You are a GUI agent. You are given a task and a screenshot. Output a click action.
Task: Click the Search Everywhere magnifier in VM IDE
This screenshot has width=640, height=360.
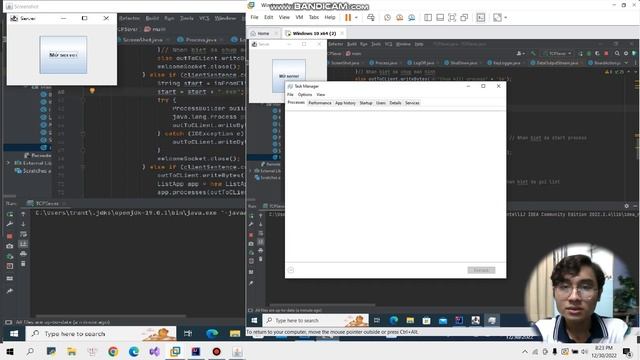click(617, 53)
